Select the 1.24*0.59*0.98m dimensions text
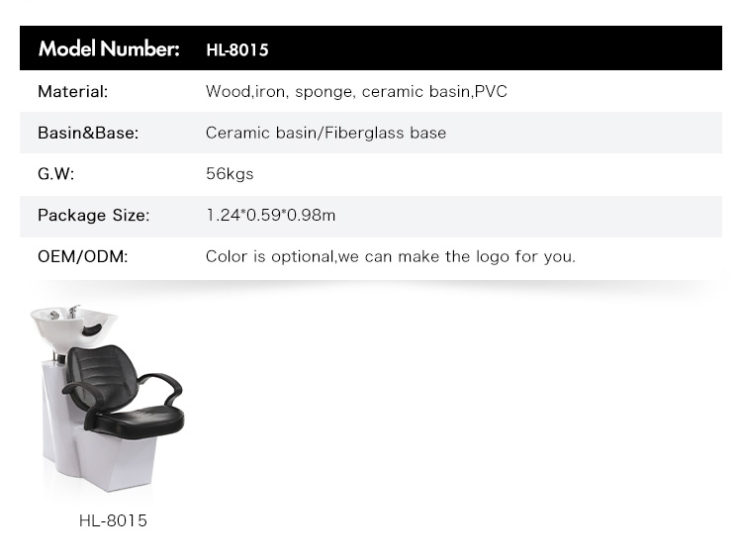This screenshot has height=560, width=742. click(x=271, y=216)
